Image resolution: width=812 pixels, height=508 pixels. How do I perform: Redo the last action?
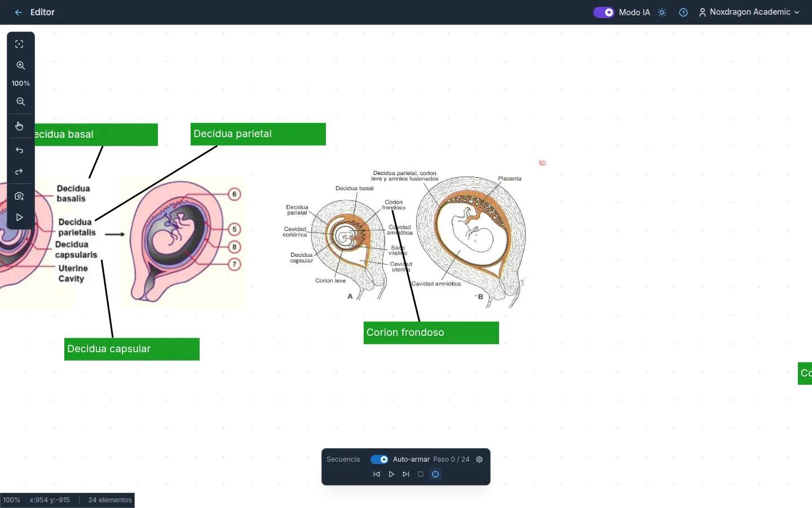[19, 172]
